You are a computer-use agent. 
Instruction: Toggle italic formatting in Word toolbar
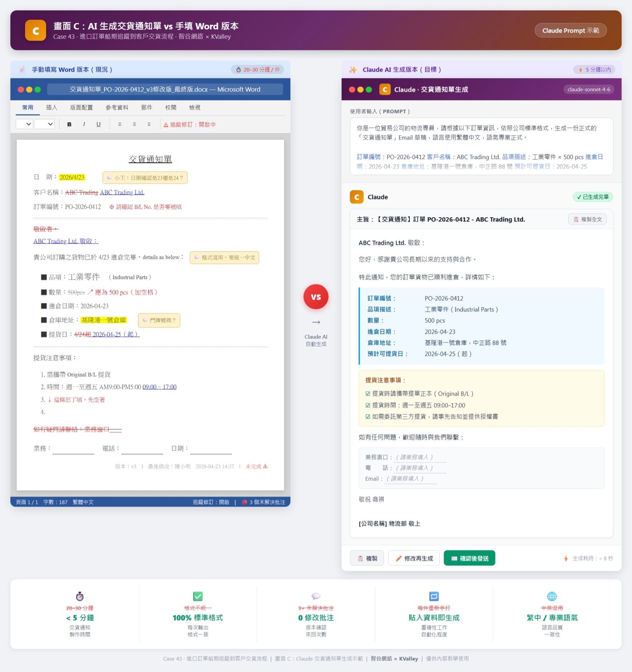(x=84, y=124)
